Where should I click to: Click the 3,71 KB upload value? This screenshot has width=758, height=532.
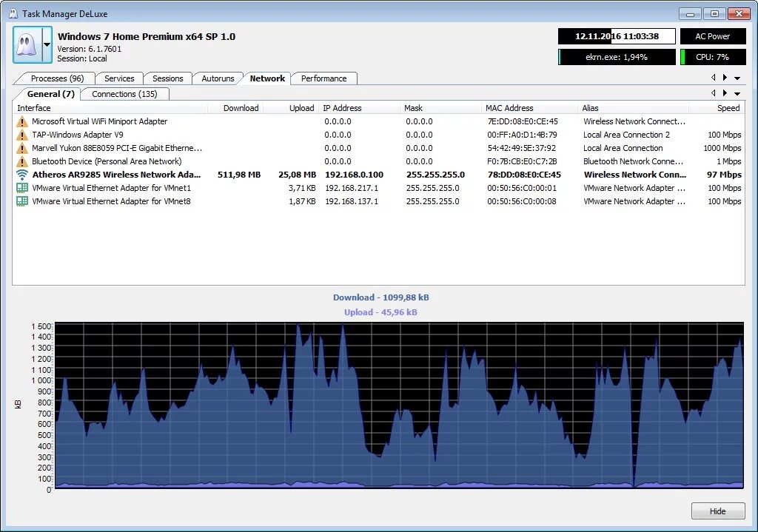pyautogui.click(x=302, y=188)
